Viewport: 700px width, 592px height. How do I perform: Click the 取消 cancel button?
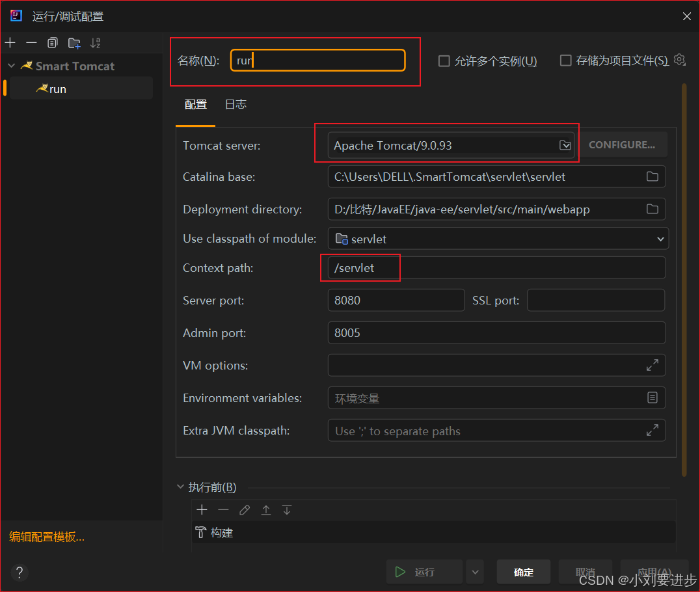pos(586,572)
